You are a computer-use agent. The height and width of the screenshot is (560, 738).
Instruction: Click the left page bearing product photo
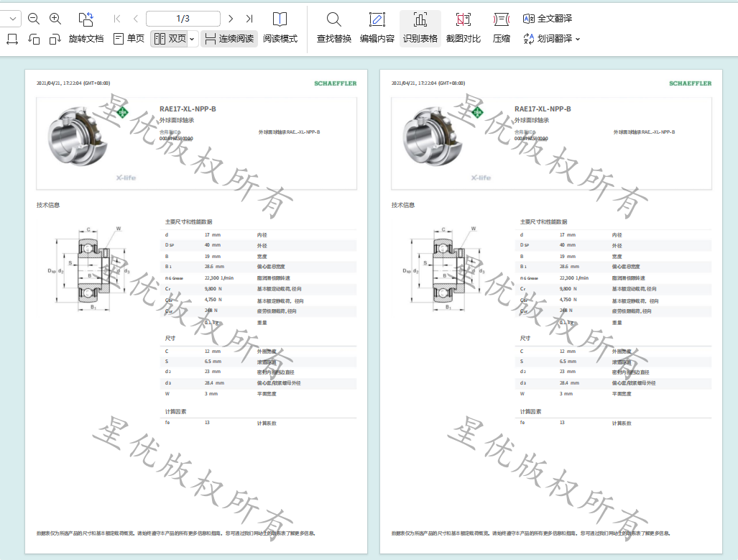78,137
